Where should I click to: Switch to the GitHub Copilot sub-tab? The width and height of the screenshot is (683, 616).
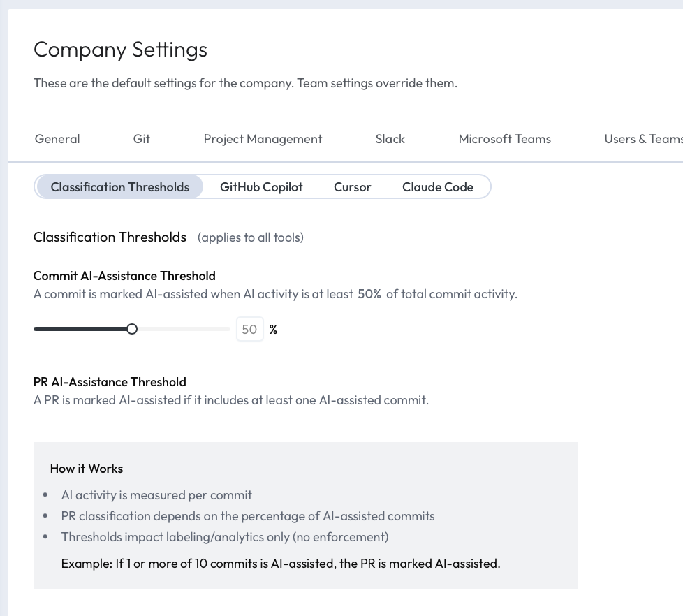click(x=261, y=186)
